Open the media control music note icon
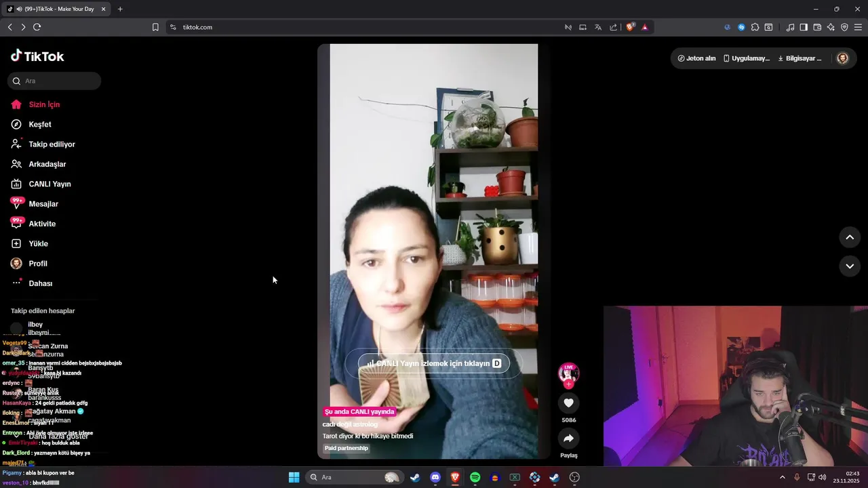The height and width of the screenshot is (488, 868). coord(790,27)
